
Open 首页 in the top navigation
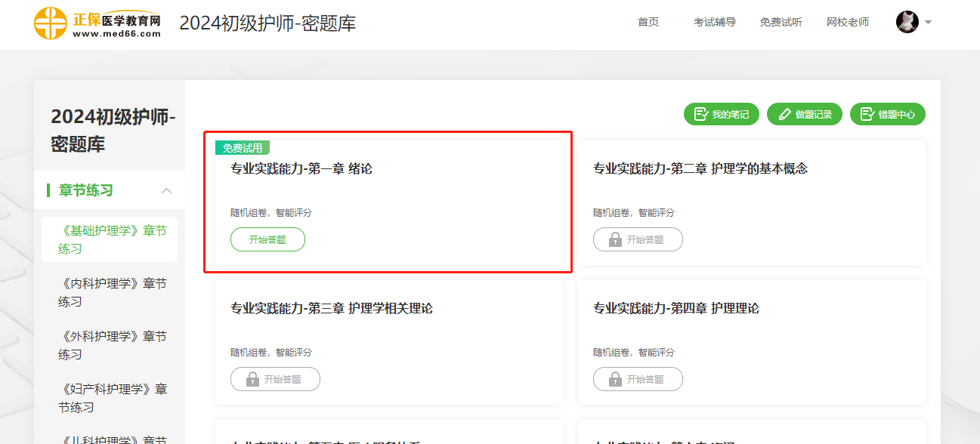coord(648,22)
